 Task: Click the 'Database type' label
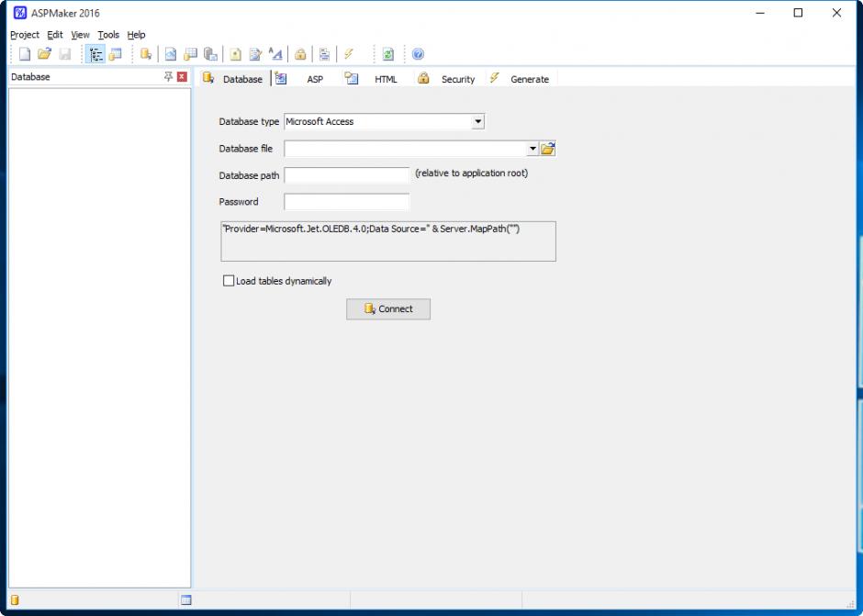[249, 122]
